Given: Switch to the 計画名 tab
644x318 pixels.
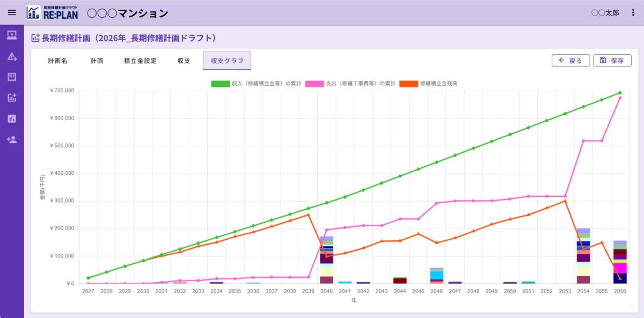Looking at the screenshot, I should click(x=57, y=61).
